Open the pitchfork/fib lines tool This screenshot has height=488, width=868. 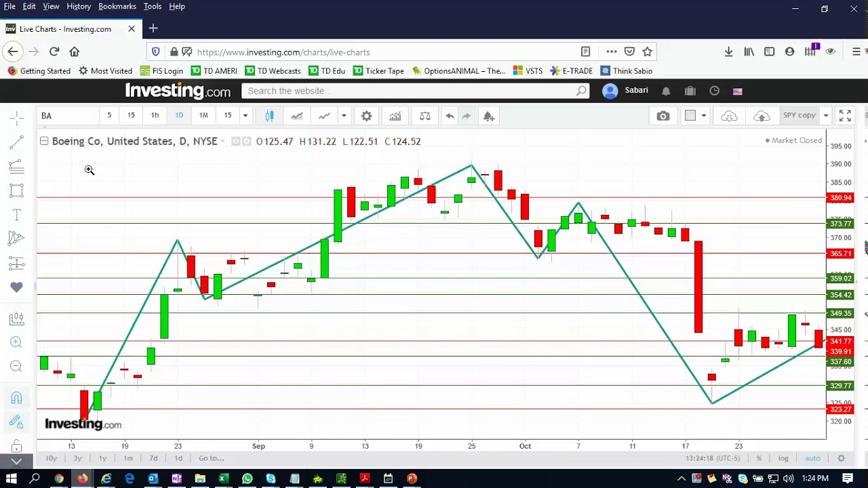[x=17, y=166]
